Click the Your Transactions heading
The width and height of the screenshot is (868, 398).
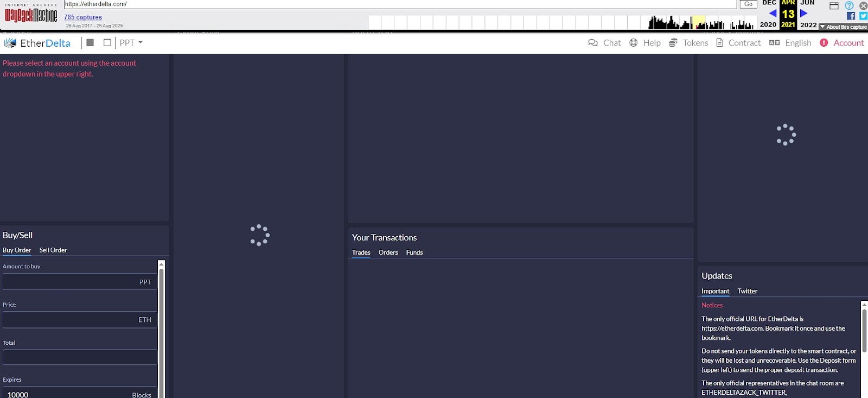(384, 238)
